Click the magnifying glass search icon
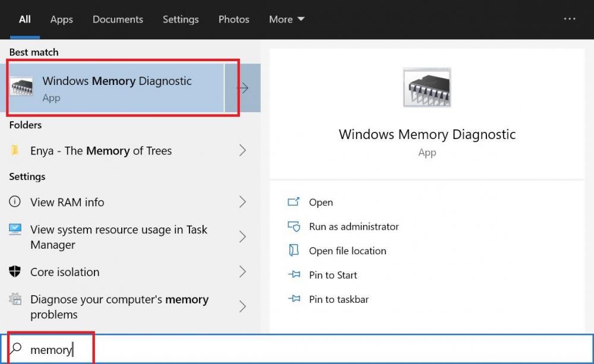Viewport: 594px width, 364px height. tap(16, 349)
